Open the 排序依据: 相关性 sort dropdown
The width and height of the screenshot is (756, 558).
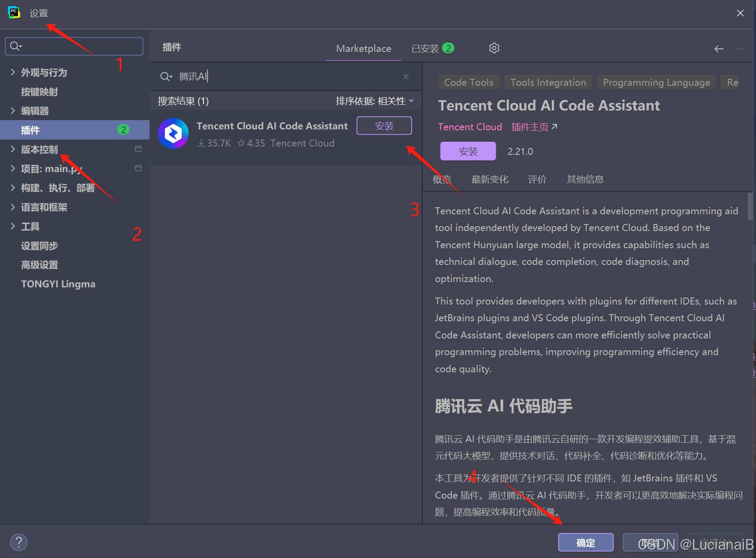[x=375, y=101]
